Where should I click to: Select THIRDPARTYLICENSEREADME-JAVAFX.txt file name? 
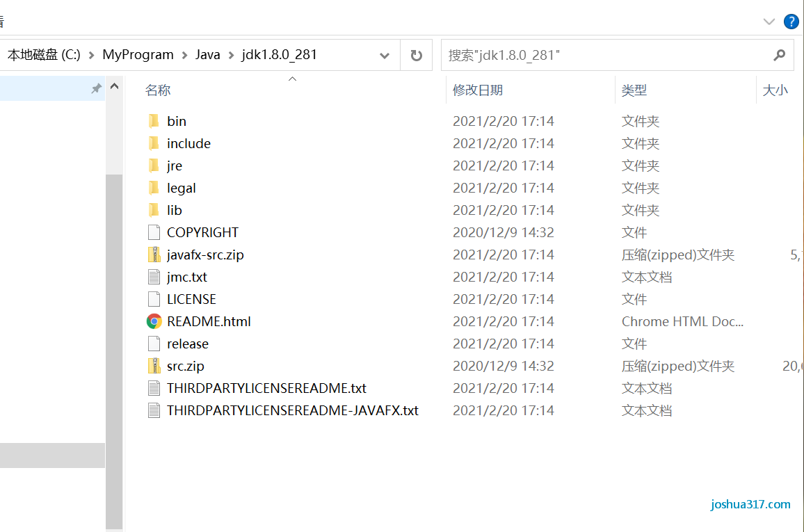[x=292, y=410]
